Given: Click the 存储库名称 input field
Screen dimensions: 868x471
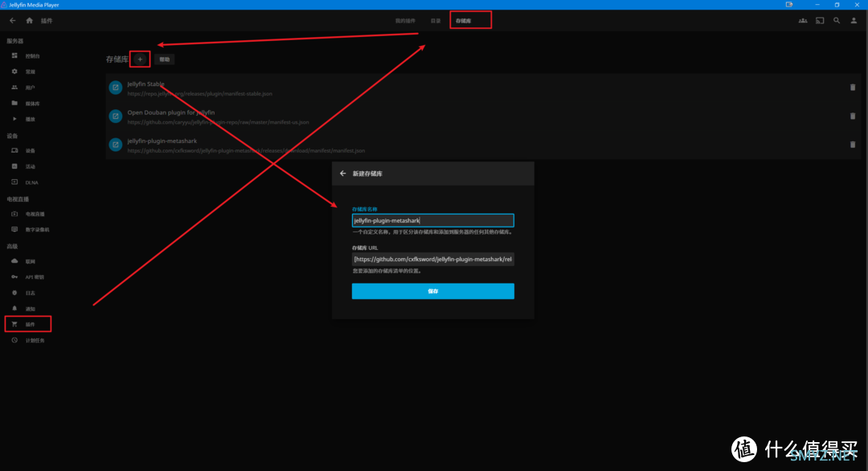Looking at the screenshot, I should click(432, 220).
